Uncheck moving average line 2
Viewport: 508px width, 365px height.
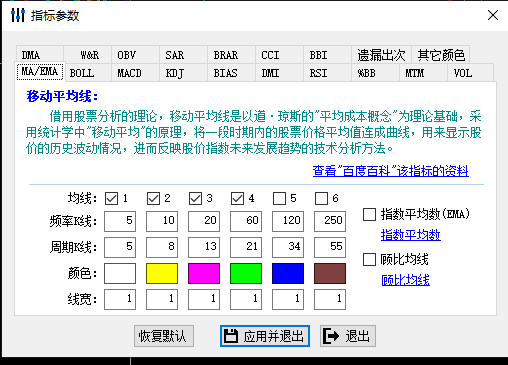[153, 199]
